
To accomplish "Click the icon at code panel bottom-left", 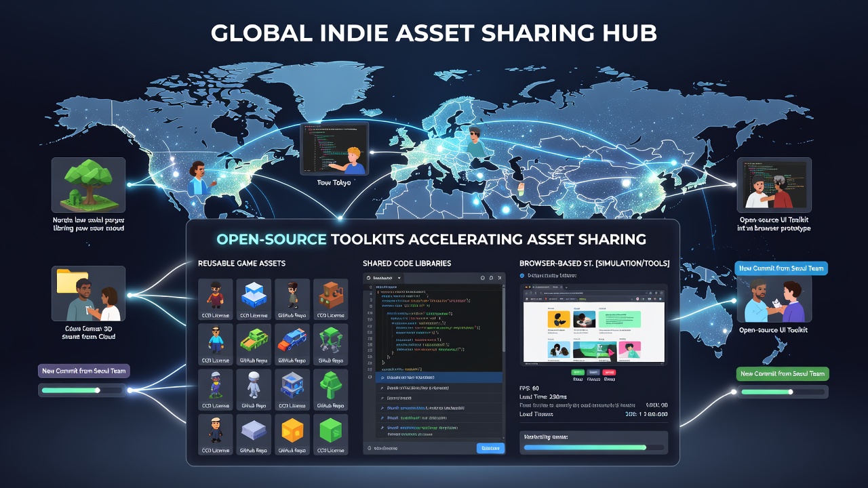I will coord(368,448).
